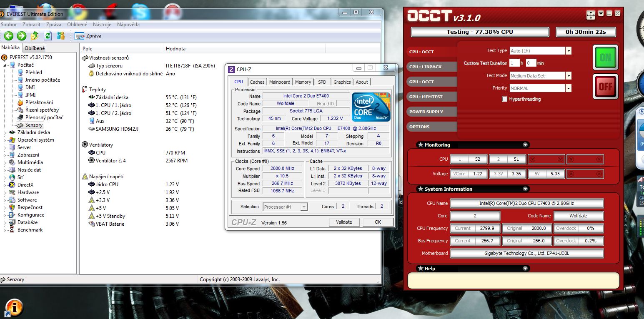This screenshot has width=644, height=319.
Task: Switch to the Caches tab in CPU-Z
Action: coord(257,82)
